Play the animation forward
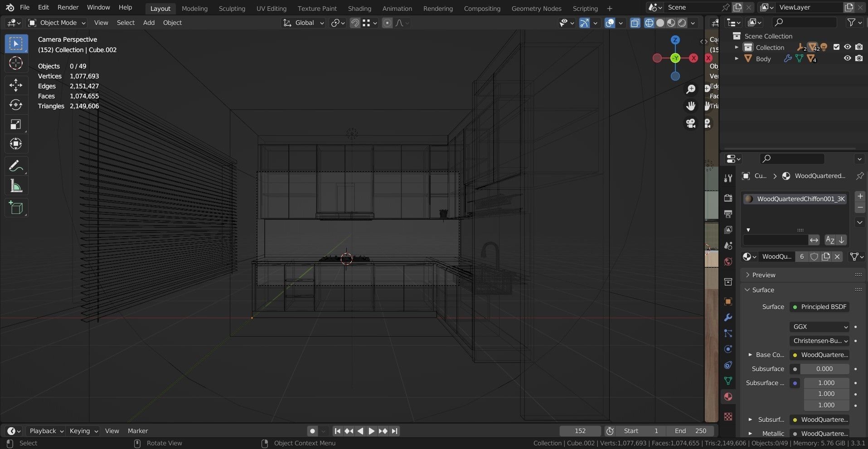Screen dimensions: 868x449 (x=371, y=431)
